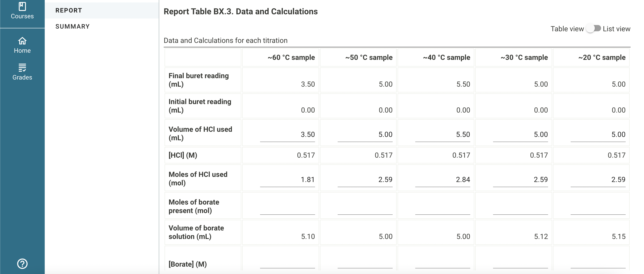Fill Moles of borate present for ~40 °C sample

[x=443, y=207]
